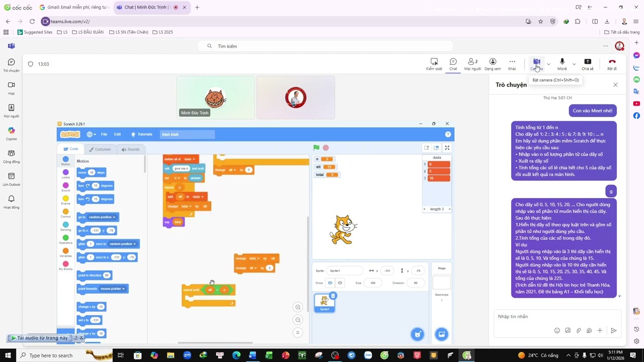Screen dimensions: 644x362
Task: Open the Teams Chat panel button
Action: coord(453,64)
